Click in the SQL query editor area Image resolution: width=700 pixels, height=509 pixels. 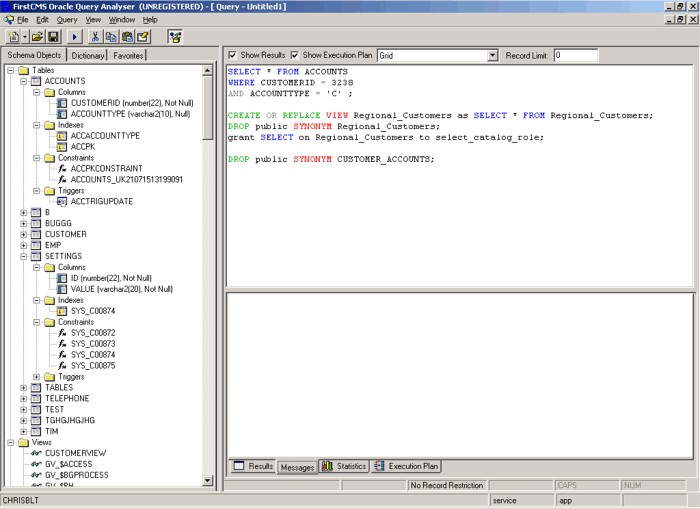point(459,175)
